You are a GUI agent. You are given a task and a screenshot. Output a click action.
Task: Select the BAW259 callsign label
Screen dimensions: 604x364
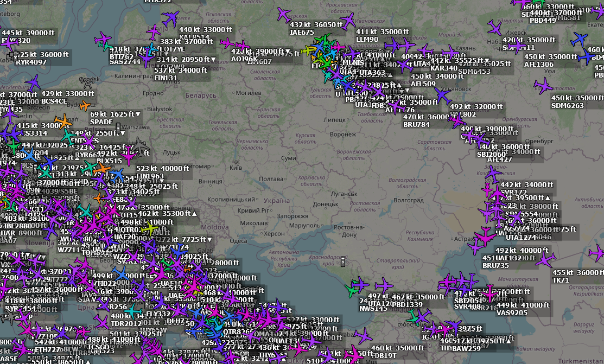pyautogui.click(x=468, y=349)
